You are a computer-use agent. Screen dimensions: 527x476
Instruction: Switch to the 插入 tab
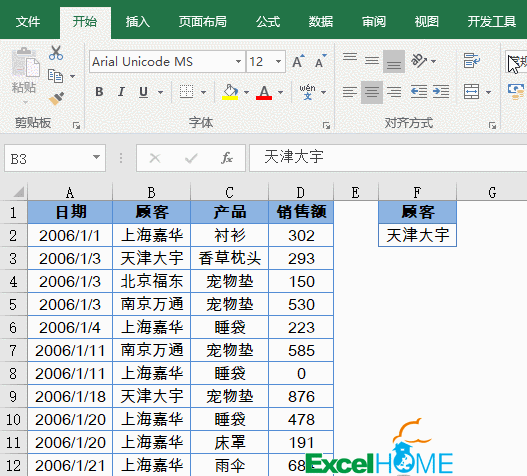137,22
